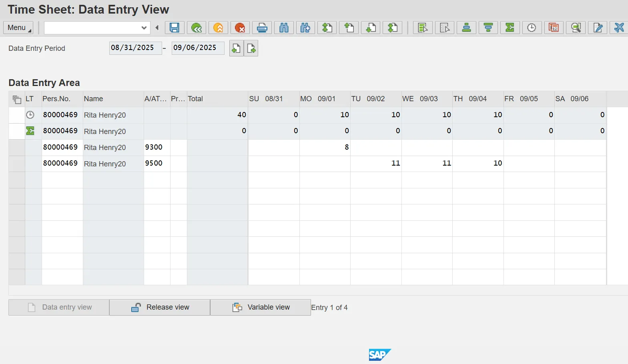
Task: Go to the next page icon
Action: [x=371, y=28]
